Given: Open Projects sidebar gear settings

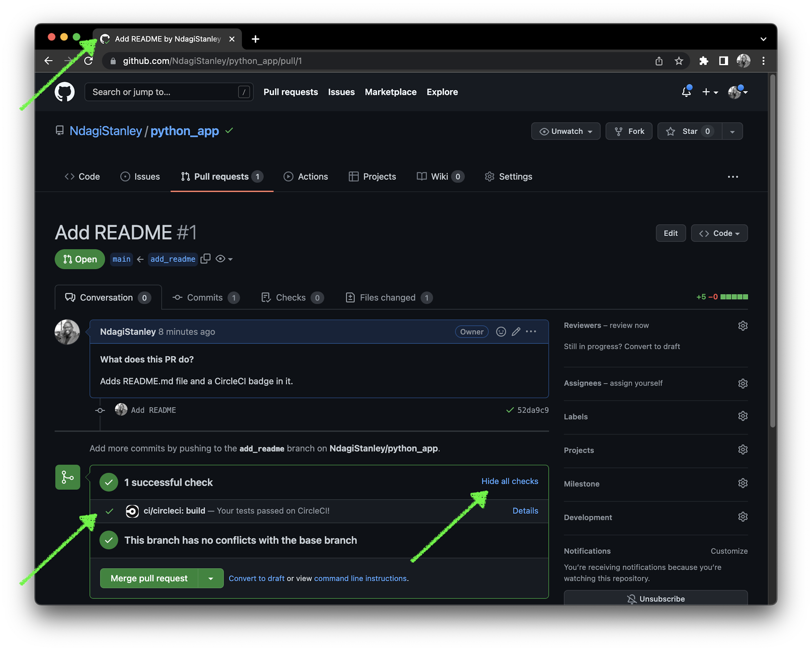Looking at the screenshot, I should [743, 450].
